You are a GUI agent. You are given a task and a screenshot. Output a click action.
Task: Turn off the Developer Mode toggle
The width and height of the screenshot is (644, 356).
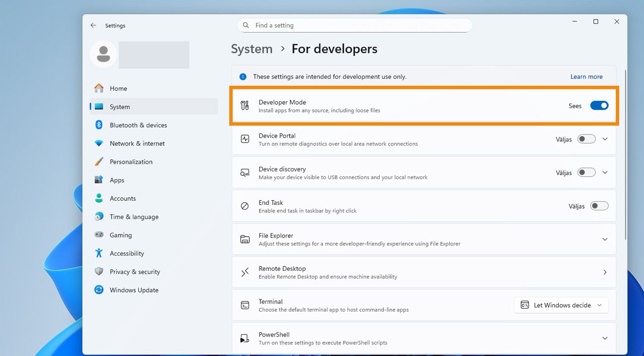(599, 106)
